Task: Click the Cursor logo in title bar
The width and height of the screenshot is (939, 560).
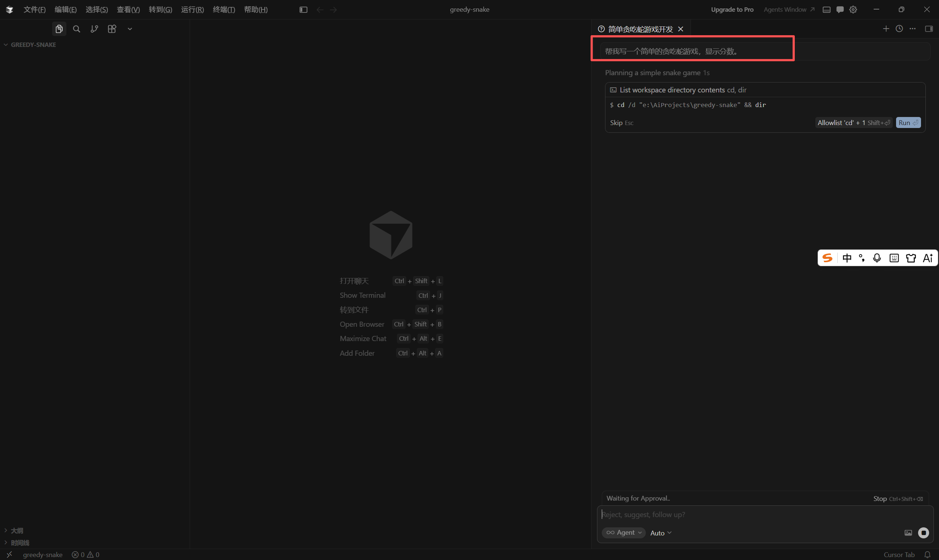Action: (10, 10)
